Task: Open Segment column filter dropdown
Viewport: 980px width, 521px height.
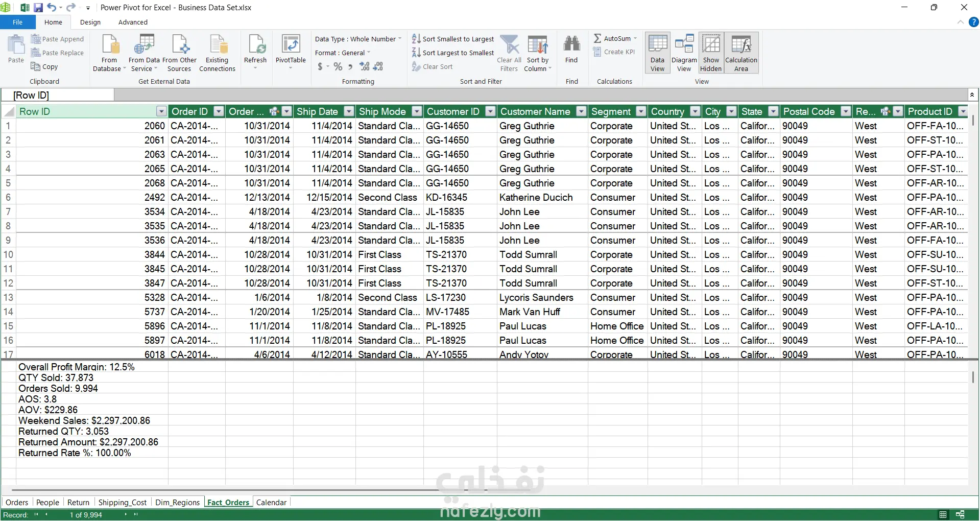Action: (641, 111)
